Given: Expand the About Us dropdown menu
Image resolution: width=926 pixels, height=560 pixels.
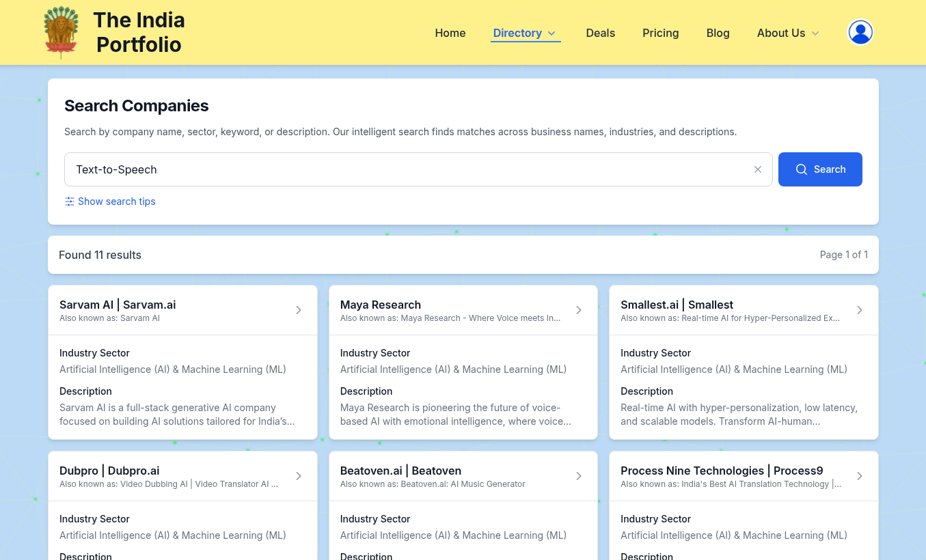Looking at the screenshot, I should coord(788,33).
